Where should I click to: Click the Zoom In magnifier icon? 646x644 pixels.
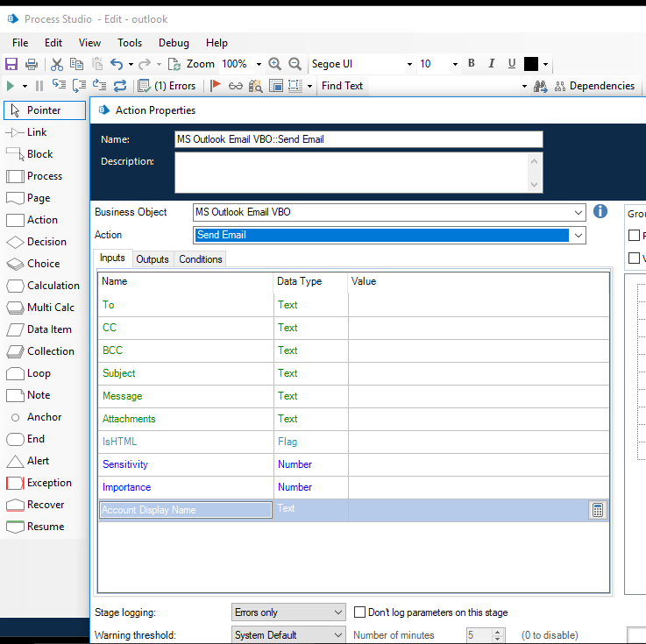[x=275, y=64]
